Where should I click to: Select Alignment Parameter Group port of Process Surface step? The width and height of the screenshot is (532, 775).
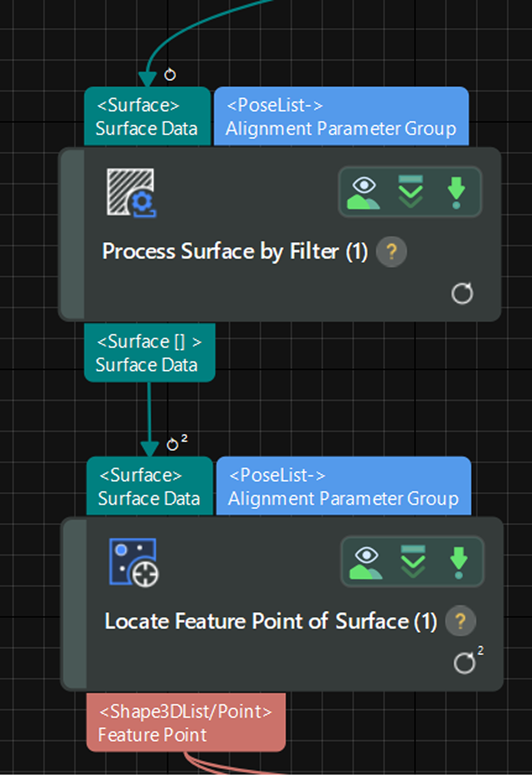[341, 117]
